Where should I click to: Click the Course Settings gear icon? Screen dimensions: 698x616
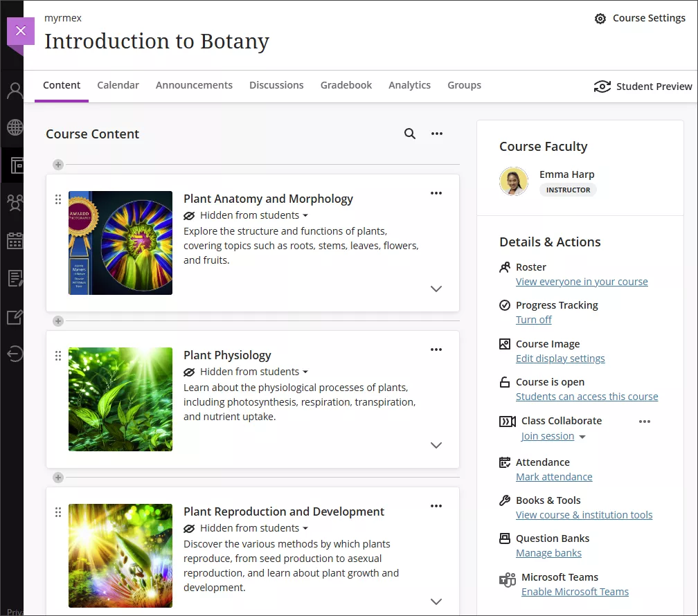click(x=600, y=18)
